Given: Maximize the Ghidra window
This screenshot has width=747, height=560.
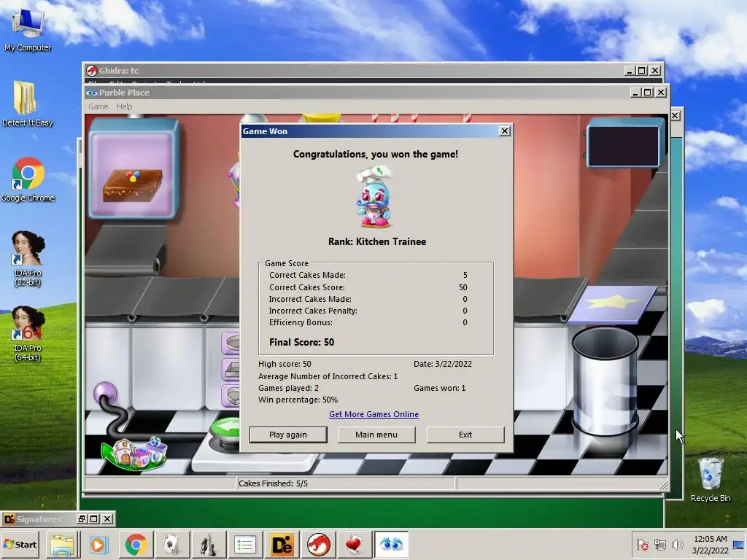Looking at the screenshot, I should [x=642, y=71].
